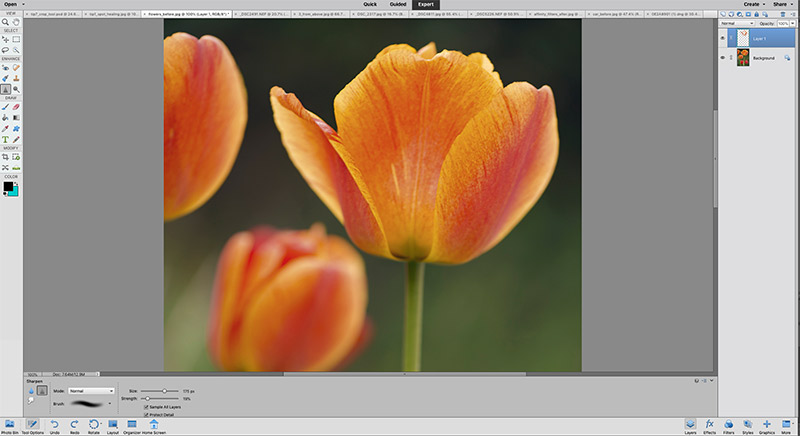Select the Eraser tool

pyautogui.click(x=16, y=107)
